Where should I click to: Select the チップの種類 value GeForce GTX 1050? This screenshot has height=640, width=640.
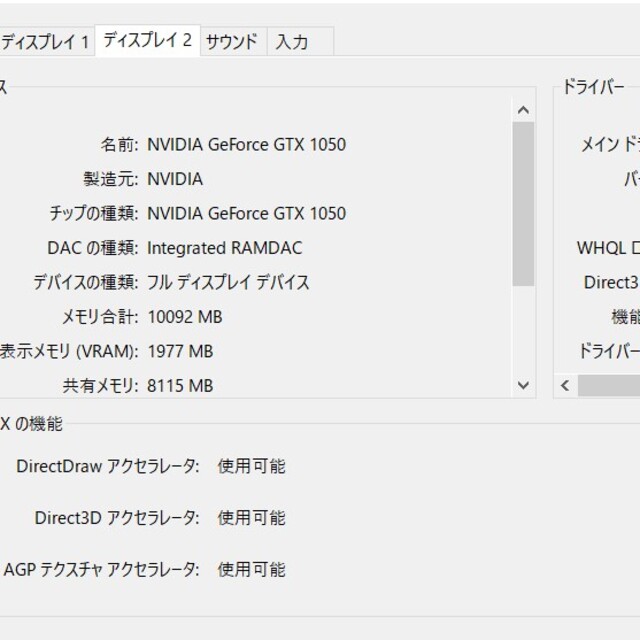point(247,213)
